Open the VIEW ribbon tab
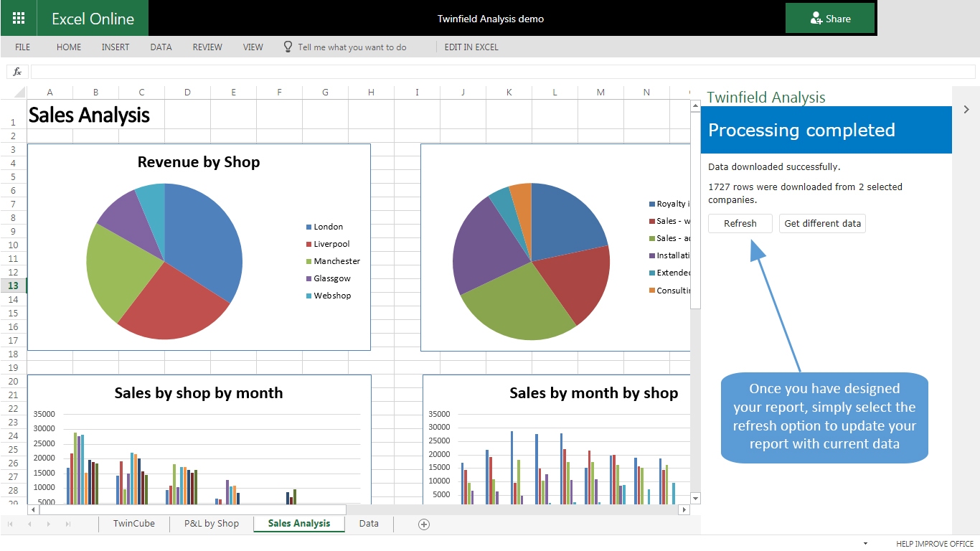The height and width of the screenshot is (551, 980). [x=253, y=47]
